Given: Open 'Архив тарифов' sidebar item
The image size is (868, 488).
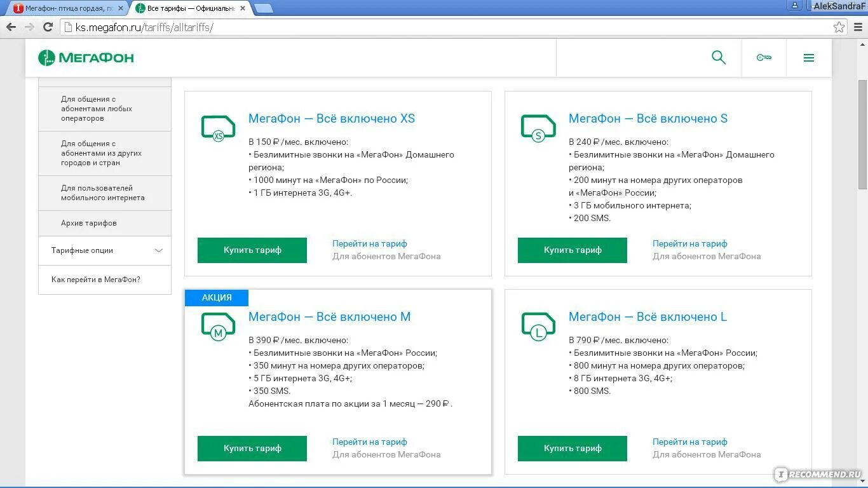Looking at the screenshot, I should click(x=105, y=223).
